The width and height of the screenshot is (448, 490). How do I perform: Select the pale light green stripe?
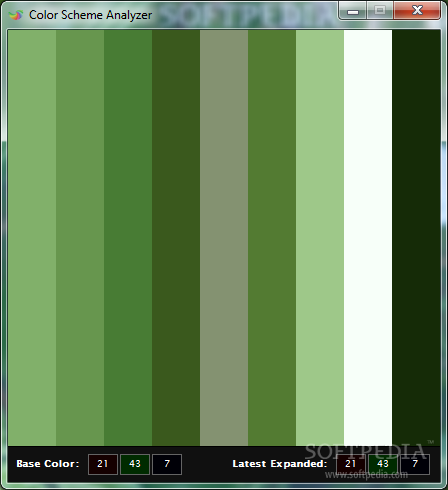point(320,238)
